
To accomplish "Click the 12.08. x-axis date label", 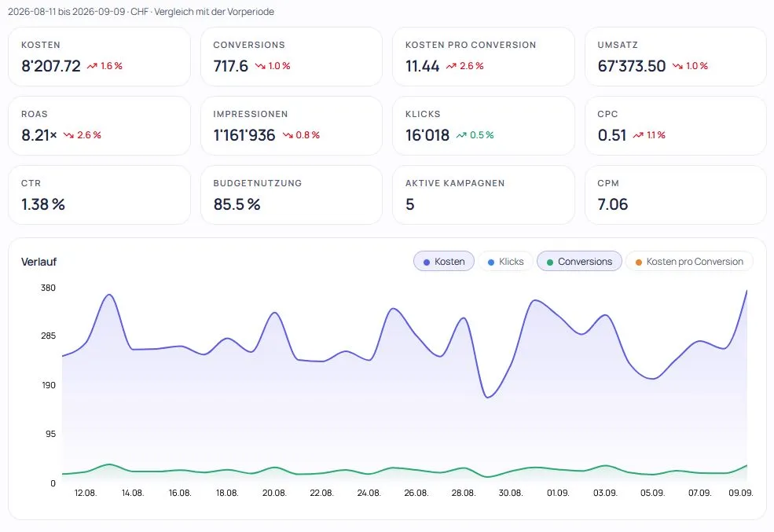I will point(86,493).
